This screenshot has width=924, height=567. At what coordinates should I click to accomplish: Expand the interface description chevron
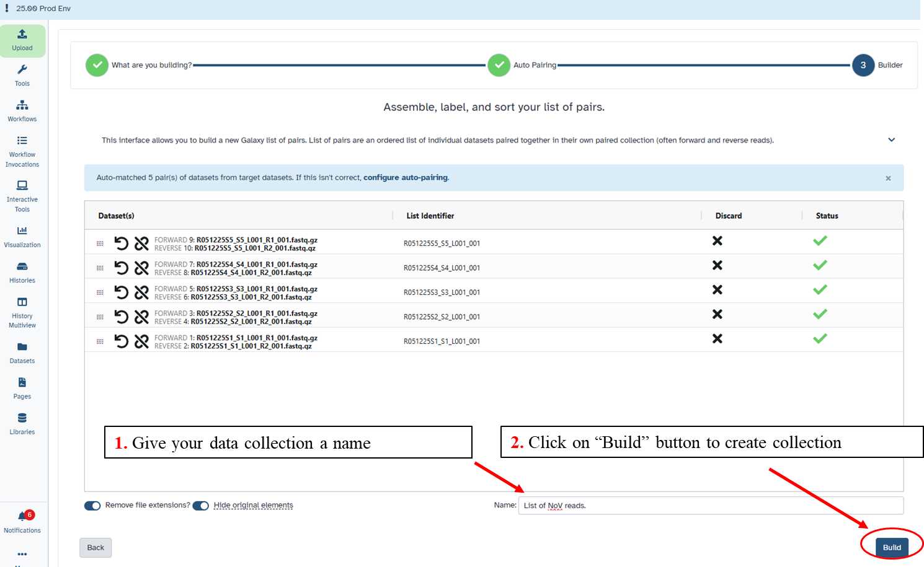pos(891,140)
